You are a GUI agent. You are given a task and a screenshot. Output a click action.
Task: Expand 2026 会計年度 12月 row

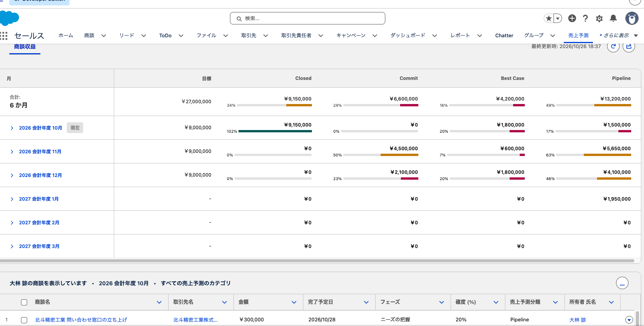[x=12, y=175]
